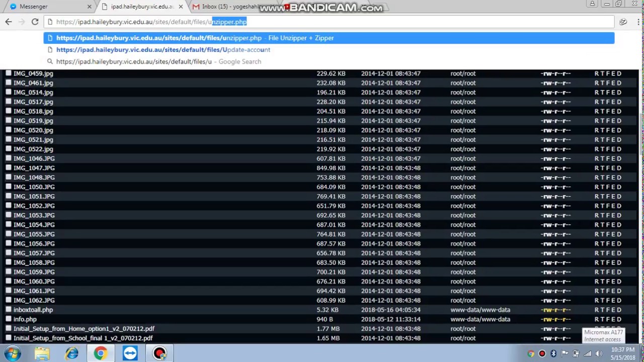Open TeamViewer from the taskbar
The image size is (644, 362).
pyautogui.click(x=130, y=353)
